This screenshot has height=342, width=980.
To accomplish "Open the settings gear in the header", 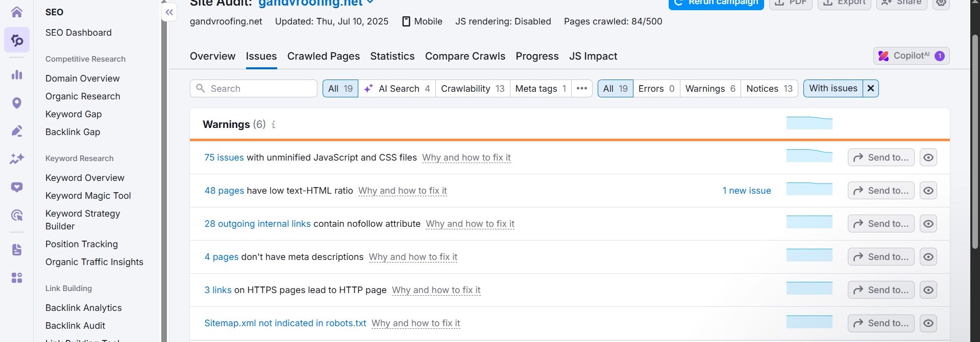I will (941, 3).
